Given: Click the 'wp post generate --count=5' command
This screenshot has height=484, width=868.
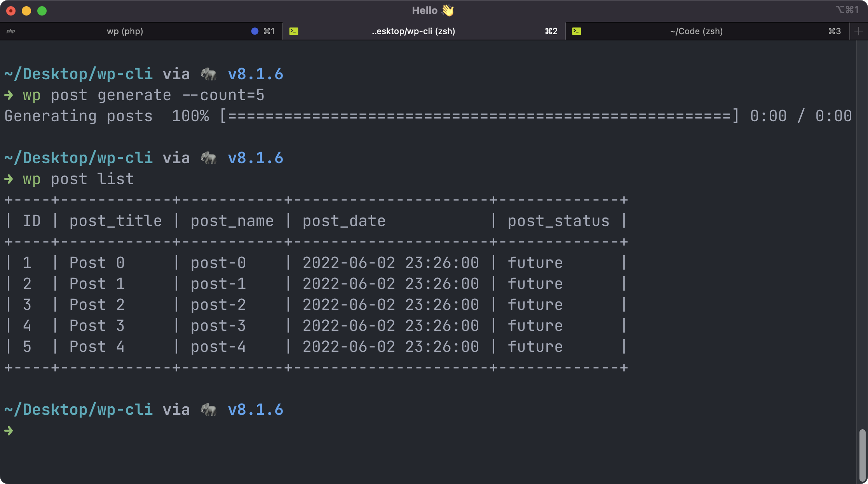Looking at the screenshot, I should (x=143, y=95).
